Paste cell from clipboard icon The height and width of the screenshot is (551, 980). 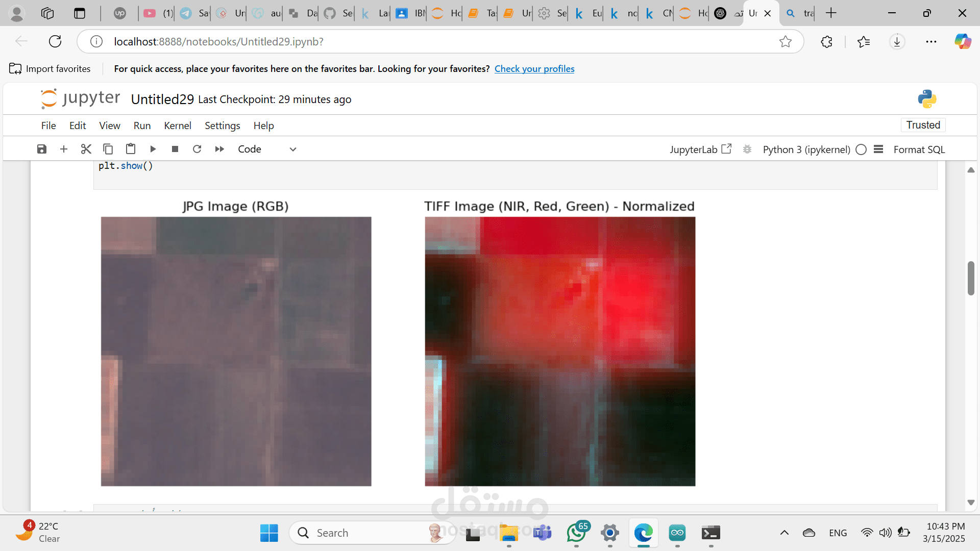(x=131, y=149)
